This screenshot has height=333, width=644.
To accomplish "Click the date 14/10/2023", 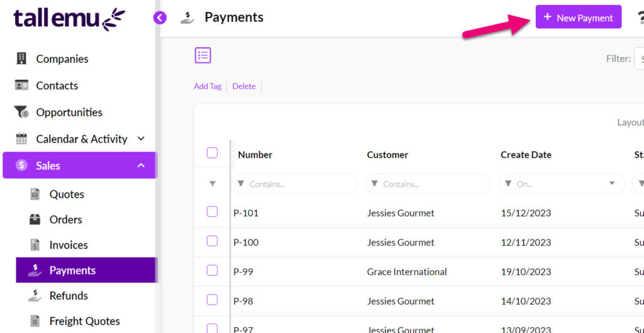I will (x=526, y=301).
